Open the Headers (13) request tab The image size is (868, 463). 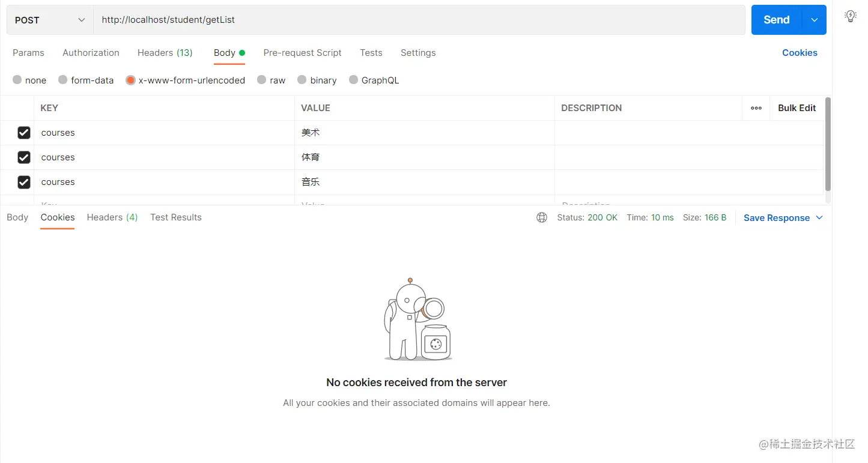165,53
